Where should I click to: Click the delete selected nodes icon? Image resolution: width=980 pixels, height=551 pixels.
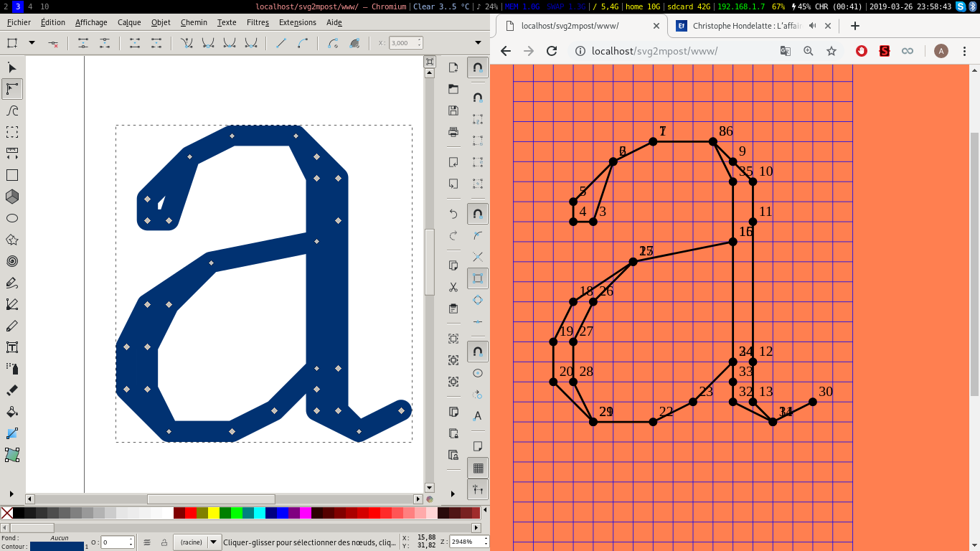click(x=53, y=43)
